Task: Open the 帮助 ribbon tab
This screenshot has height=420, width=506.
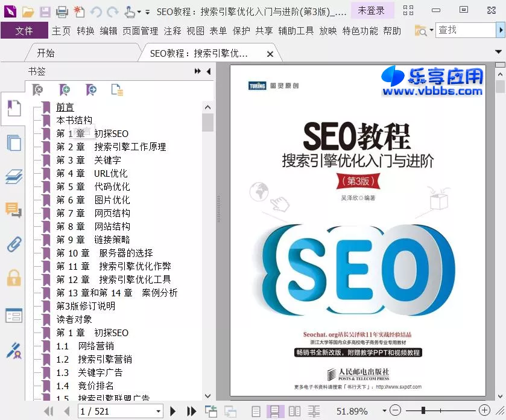Action: (x=392, y=31)
